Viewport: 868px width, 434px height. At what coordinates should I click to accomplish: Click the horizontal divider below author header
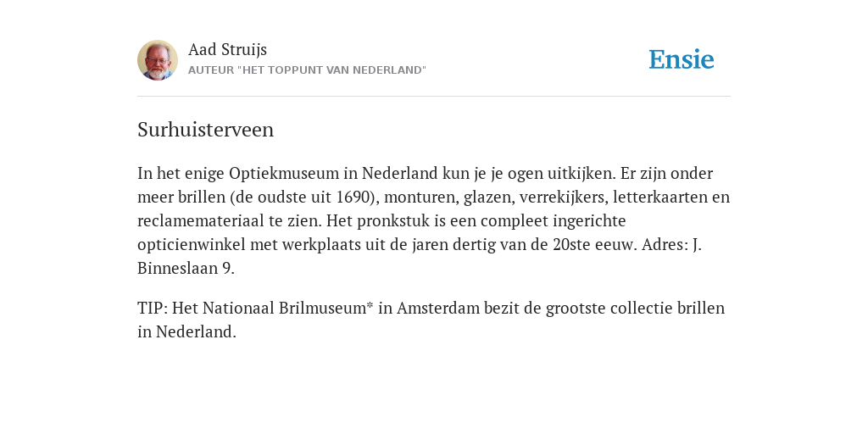(434, 97)
